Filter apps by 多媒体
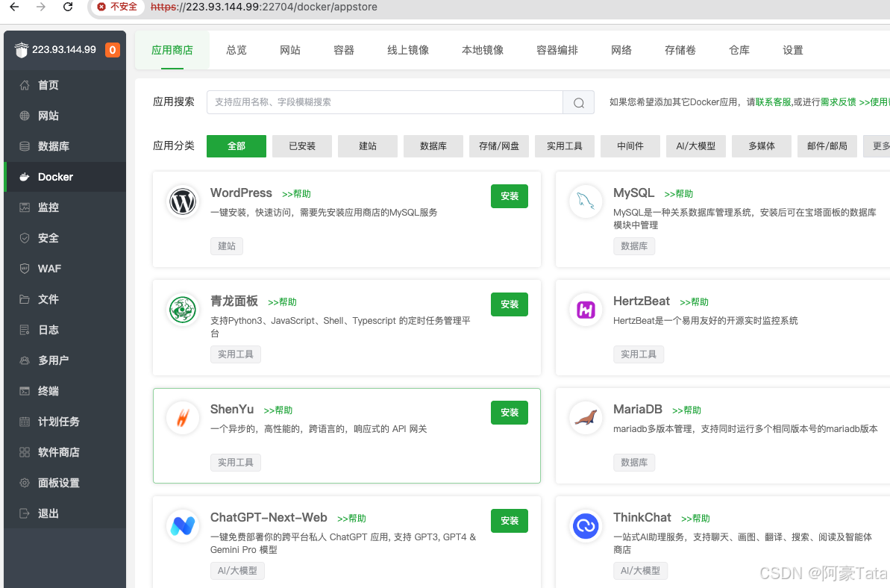This screenshot has height=588, width=890. click(x=762, y=146)
